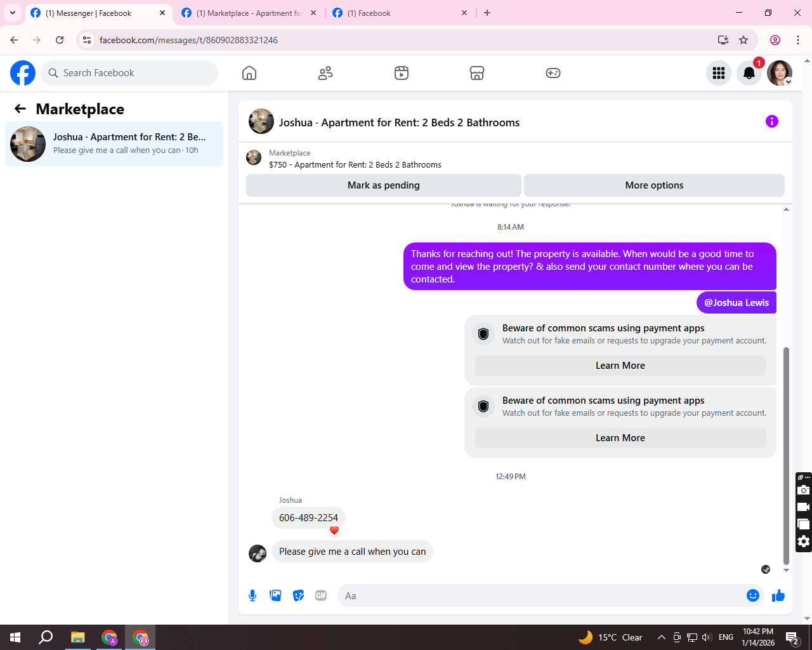Open @Joshua Lewis mention
This screenshot has width=812, height=650.
[737, 303]
